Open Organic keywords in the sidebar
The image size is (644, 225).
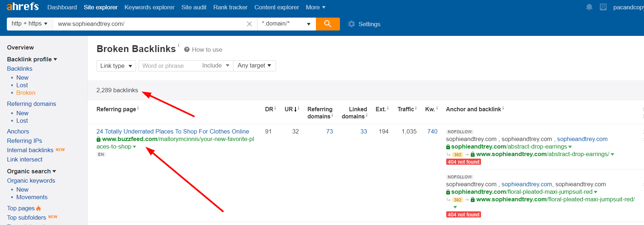(31, 181)
